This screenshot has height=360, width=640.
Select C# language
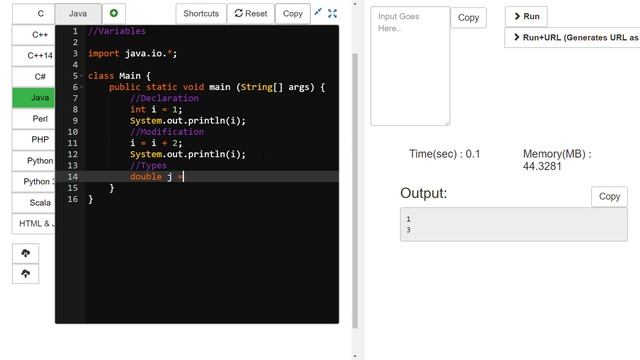pyautogui.click(x=33, y=77)
